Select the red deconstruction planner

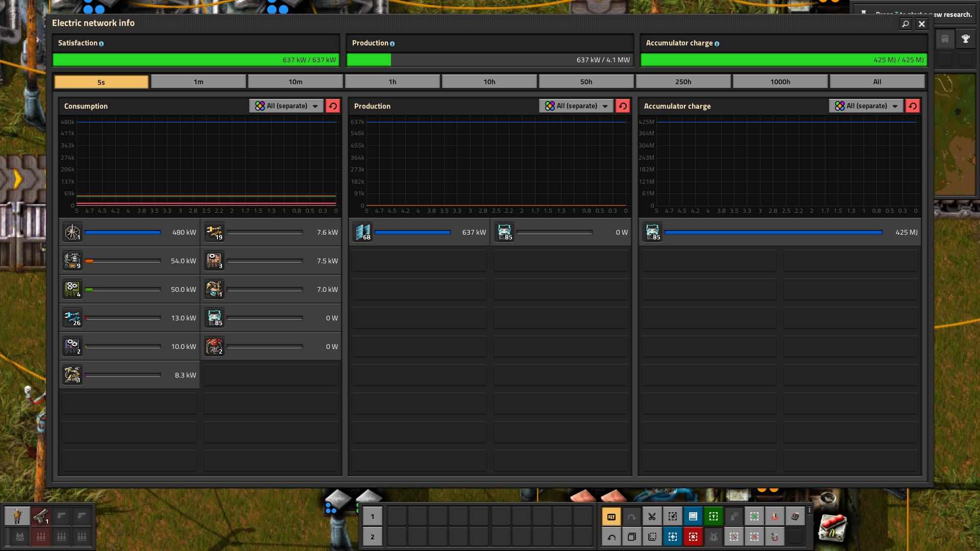(693, 537)
